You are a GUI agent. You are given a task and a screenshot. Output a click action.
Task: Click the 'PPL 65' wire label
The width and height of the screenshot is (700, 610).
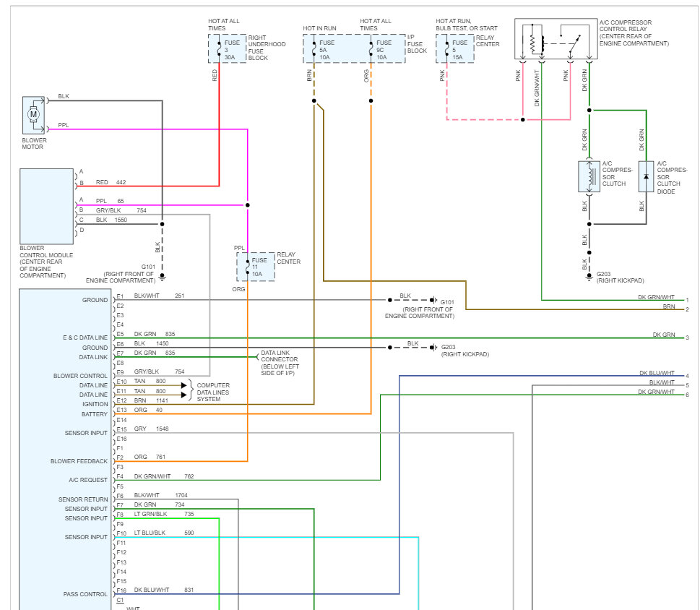tap(110, 201)
